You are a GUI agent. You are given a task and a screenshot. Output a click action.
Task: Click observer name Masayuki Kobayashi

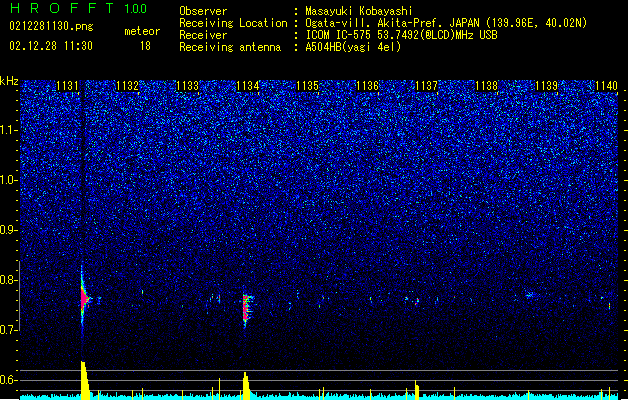coord(359,11)
